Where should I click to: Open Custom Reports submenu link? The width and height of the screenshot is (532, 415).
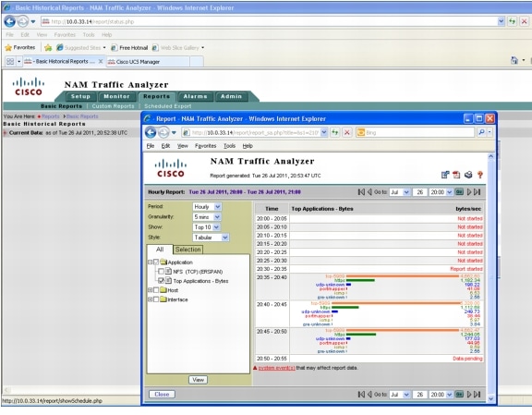tap(113, 106)
